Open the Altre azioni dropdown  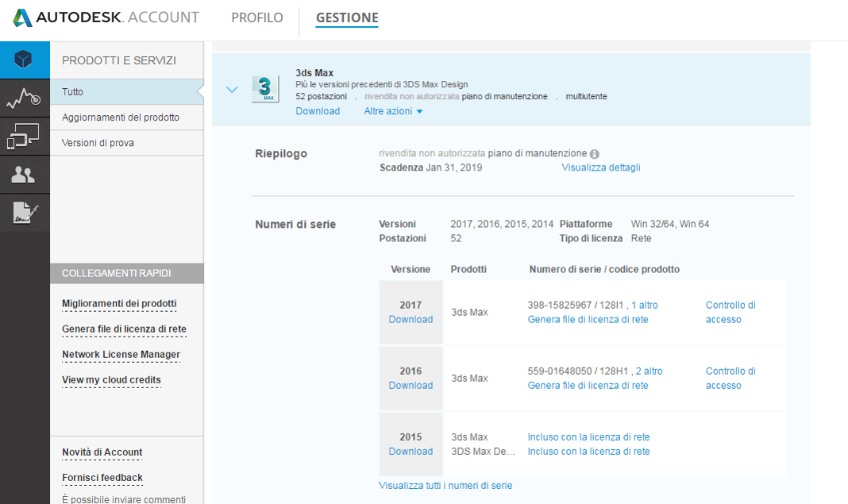[393, 111]
